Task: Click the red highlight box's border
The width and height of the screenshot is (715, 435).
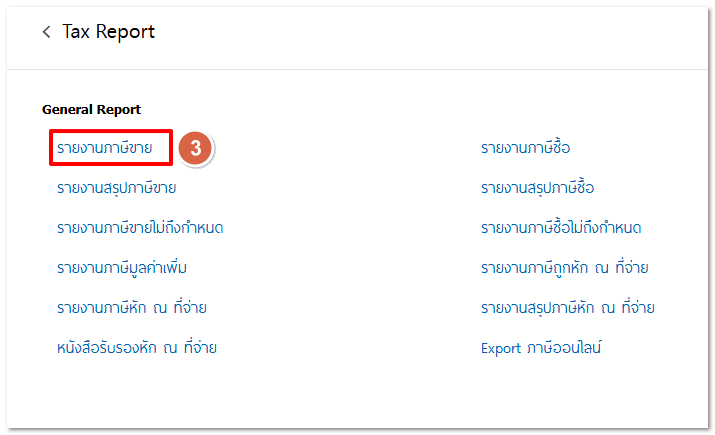Action: click(172, 148)
